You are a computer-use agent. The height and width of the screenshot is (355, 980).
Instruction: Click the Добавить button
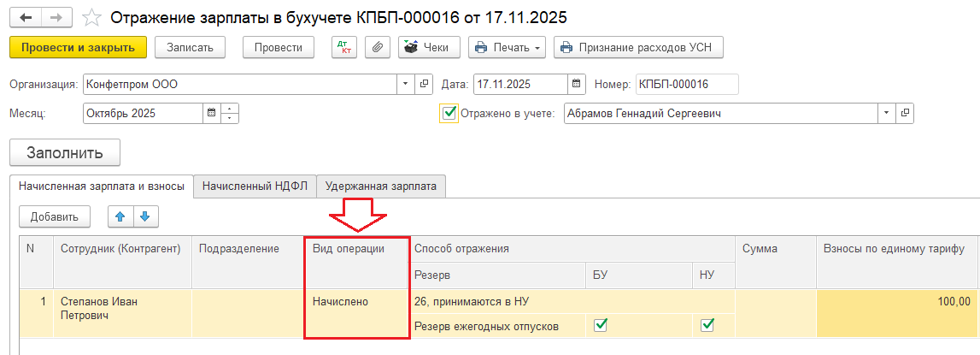[x=55, y=216]
